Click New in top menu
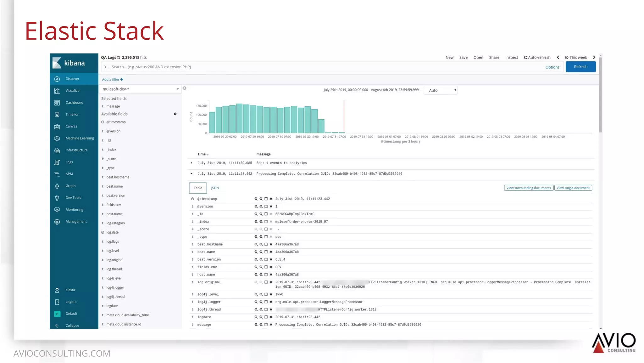This screenshot has width=644, height=363. pyautogui.click(x=449, y=57)
